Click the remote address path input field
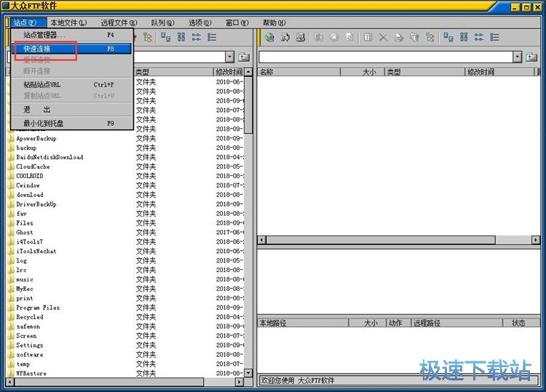546x392 pixels. click(385, 57)
